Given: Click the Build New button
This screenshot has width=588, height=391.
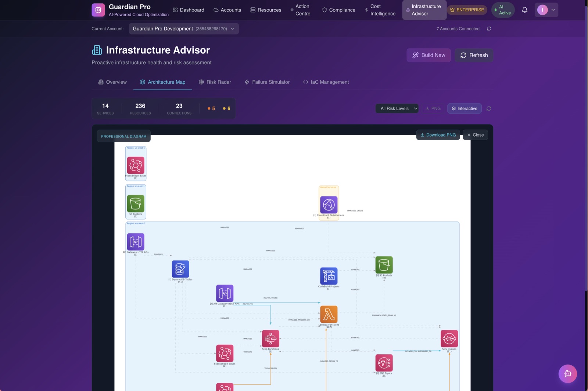Looking at the screenshot, I should pos(429,55).
